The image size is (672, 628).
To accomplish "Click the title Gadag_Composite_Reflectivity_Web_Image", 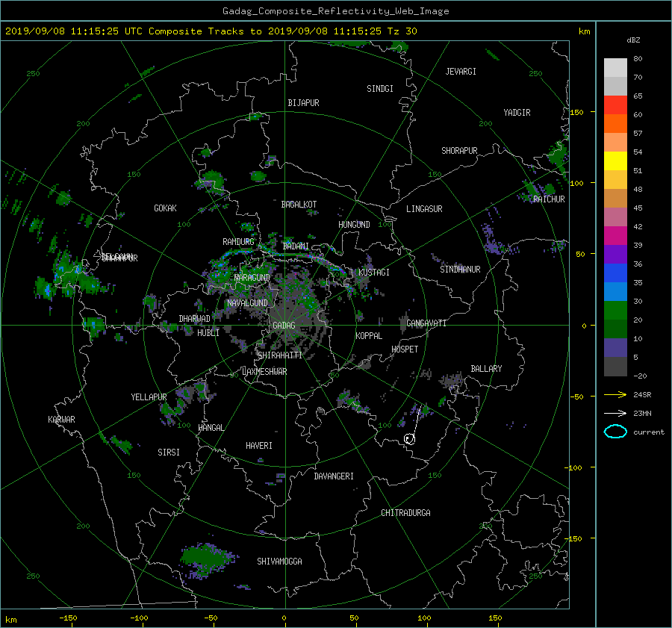I will pyautogui.click(x=335, y=11).
